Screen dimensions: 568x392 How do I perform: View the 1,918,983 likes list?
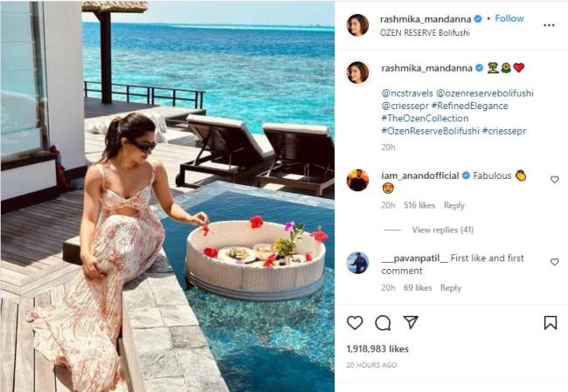point(378,349)
